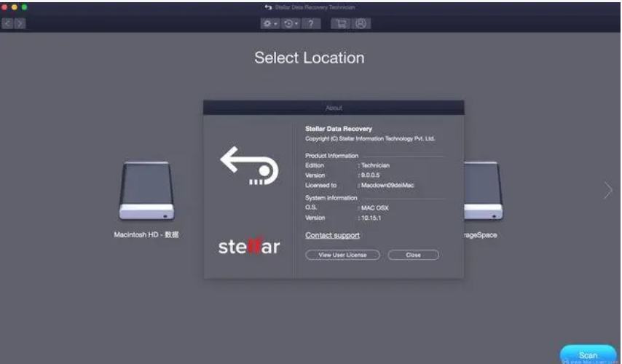Viewport: 622px width, 364px height.
Task: Select the Select Location heading
Action: [x=310, y=58]
